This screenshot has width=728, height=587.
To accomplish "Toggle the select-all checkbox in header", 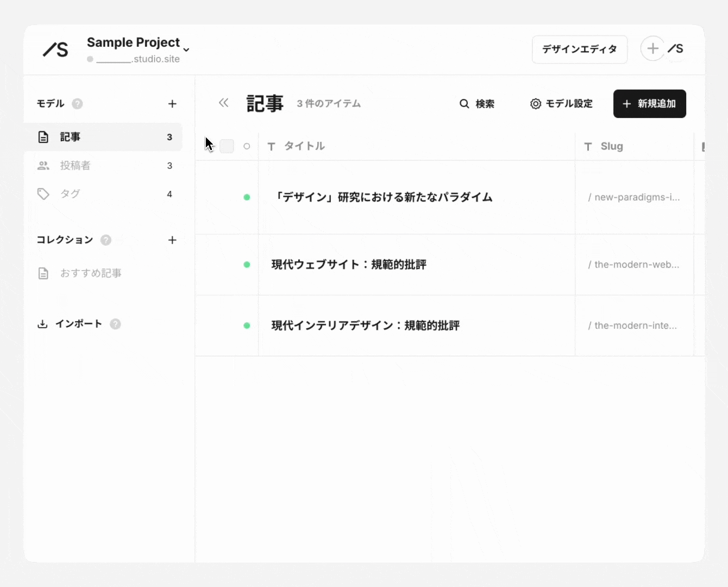I will (x=227, y=146).
